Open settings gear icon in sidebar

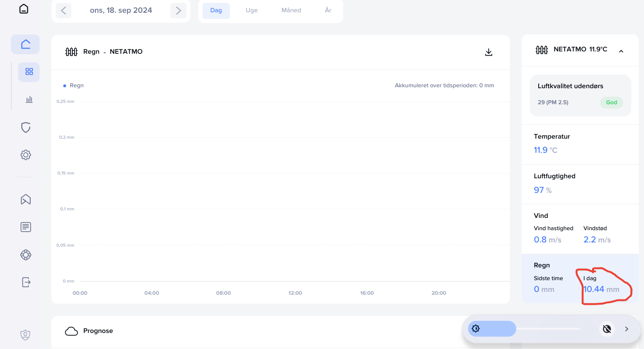coord(25,155)
